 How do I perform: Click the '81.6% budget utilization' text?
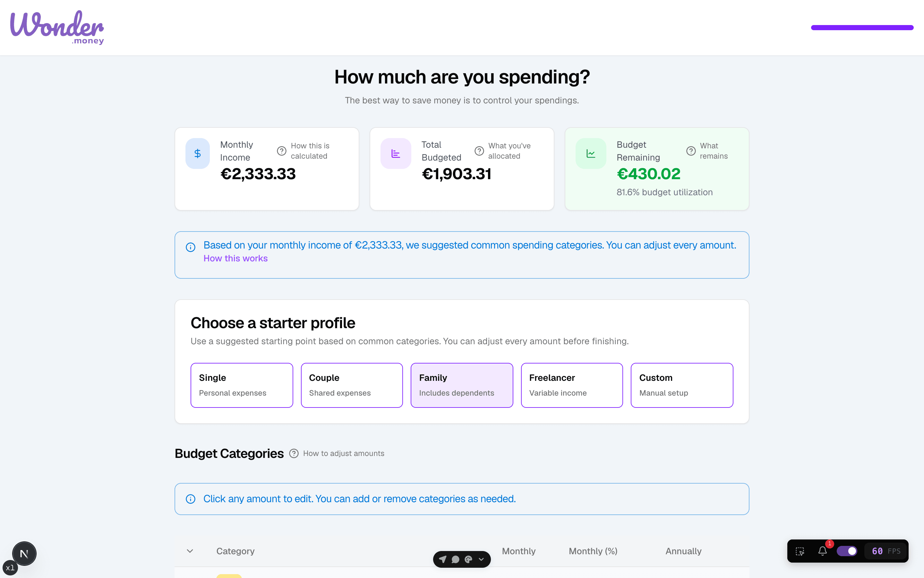click(x=665, y=192)
